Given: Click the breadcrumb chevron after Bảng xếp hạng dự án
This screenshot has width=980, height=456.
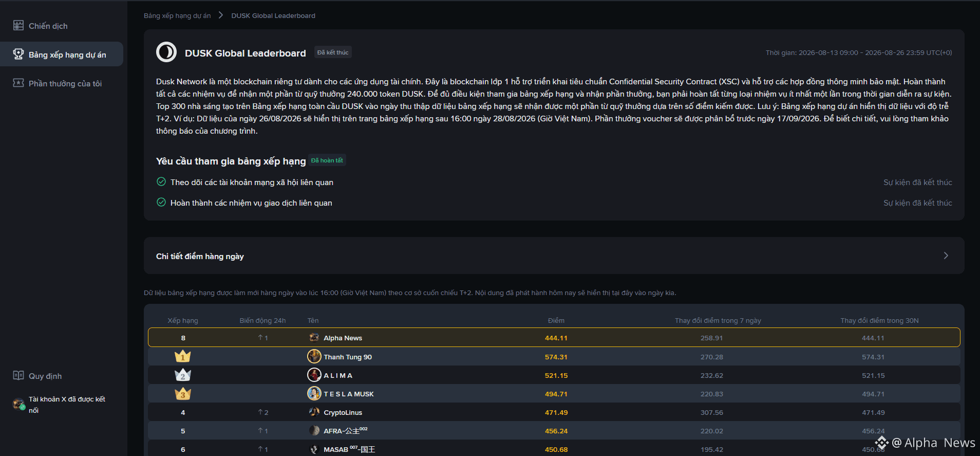Looking at the screenshot, I should [221, 15].
